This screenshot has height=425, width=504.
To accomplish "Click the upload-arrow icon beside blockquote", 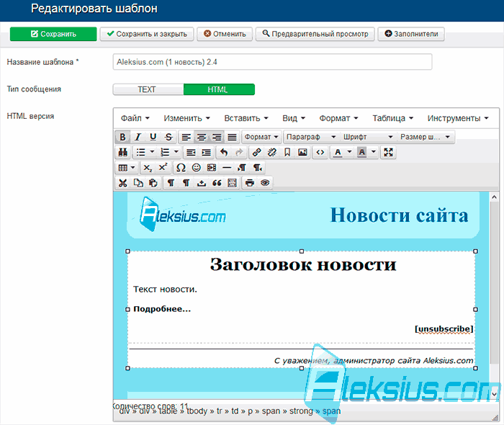I will click(202, 183).
